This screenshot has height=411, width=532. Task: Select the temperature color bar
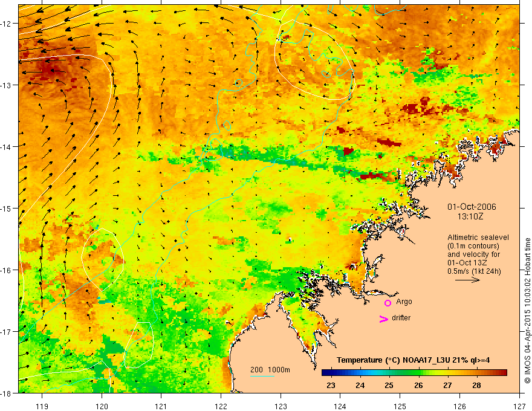(x=414, y=373)
